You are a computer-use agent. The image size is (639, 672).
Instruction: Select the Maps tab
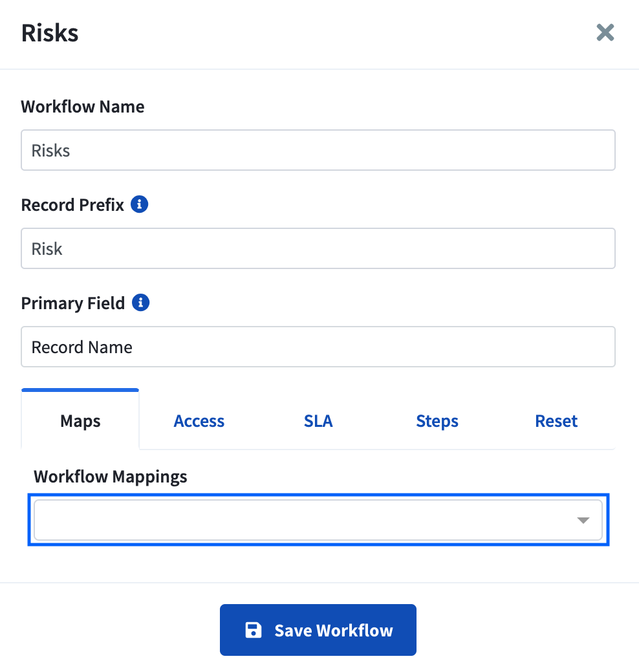(80, 420)
